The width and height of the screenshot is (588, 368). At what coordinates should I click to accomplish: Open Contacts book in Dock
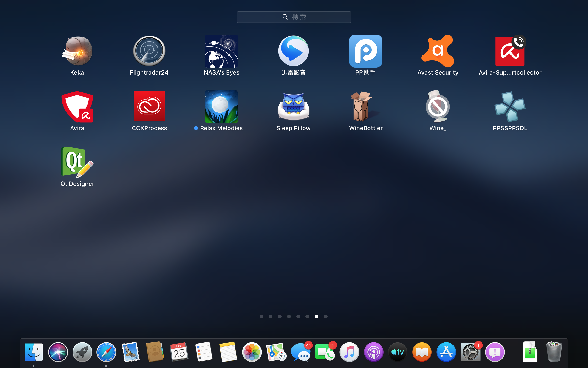155,352
